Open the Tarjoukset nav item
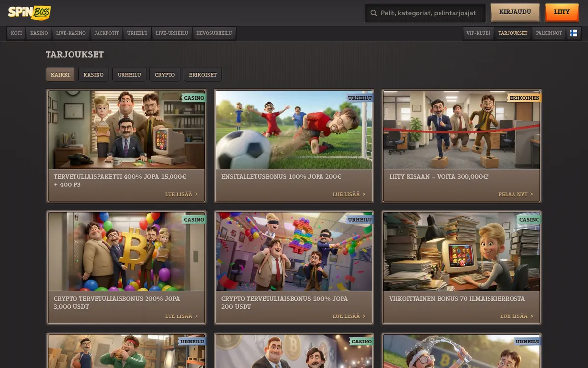 [x=513, y=33]
